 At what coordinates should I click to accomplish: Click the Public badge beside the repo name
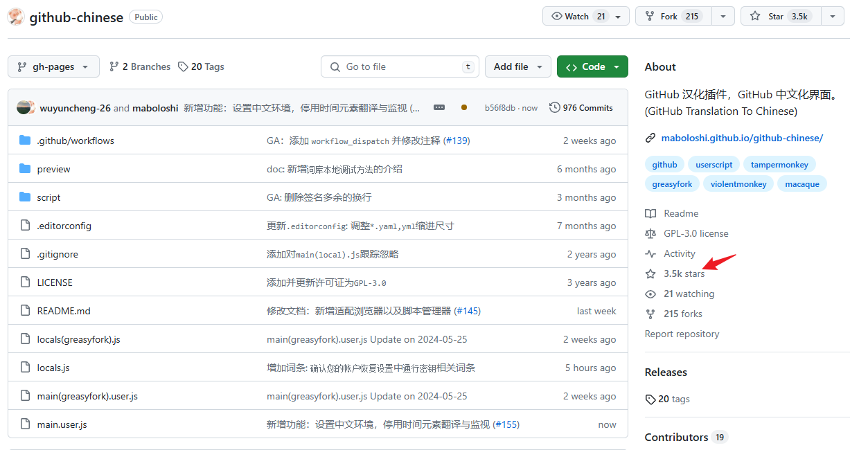[145, 17]
